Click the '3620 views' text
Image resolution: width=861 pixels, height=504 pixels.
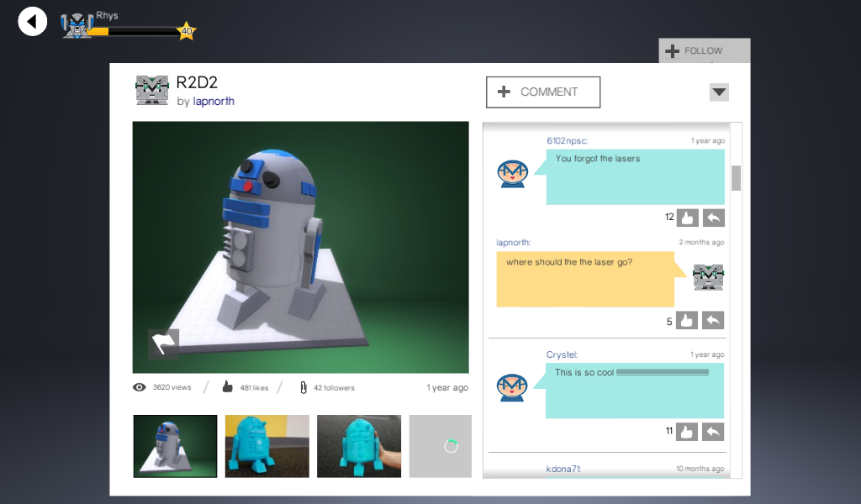click(x=172, y=387)
